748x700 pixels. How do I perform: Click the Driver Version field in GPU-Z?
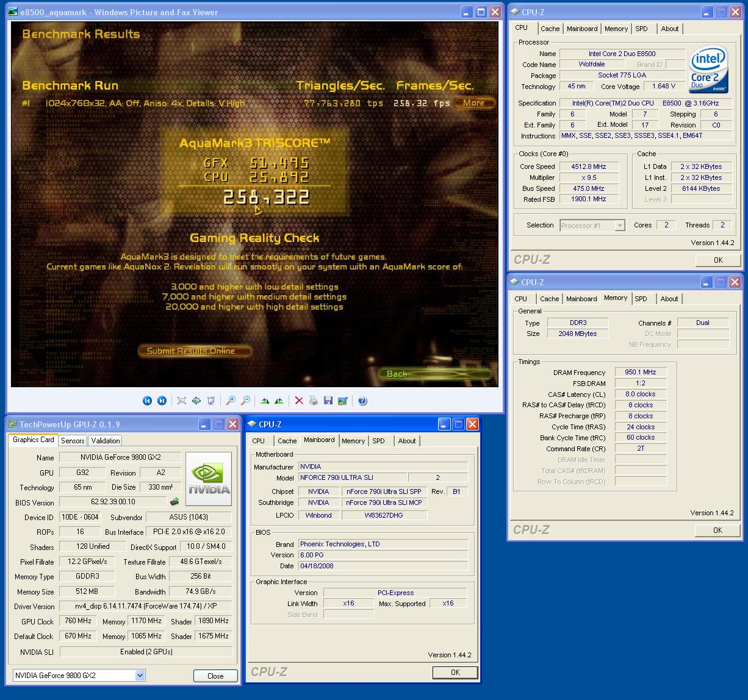pos(146,606)
